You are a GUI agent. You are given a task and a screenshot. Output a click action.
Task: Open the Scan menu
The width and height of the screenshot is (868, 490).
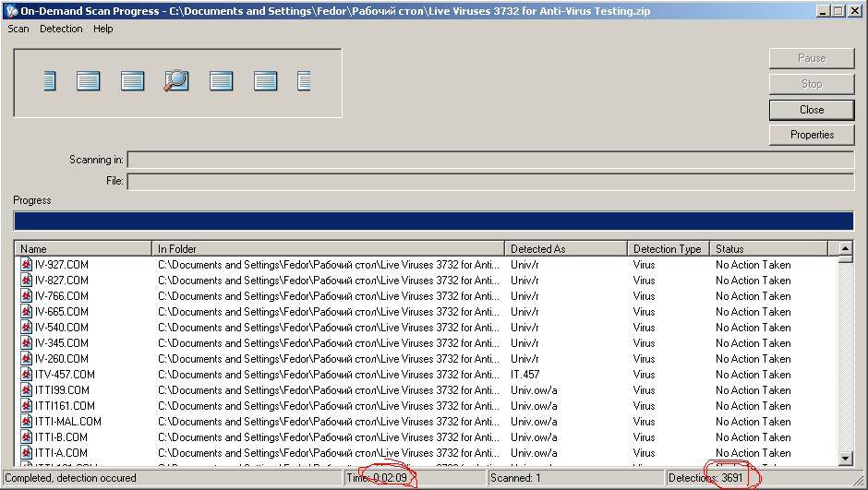pos(18,29)
